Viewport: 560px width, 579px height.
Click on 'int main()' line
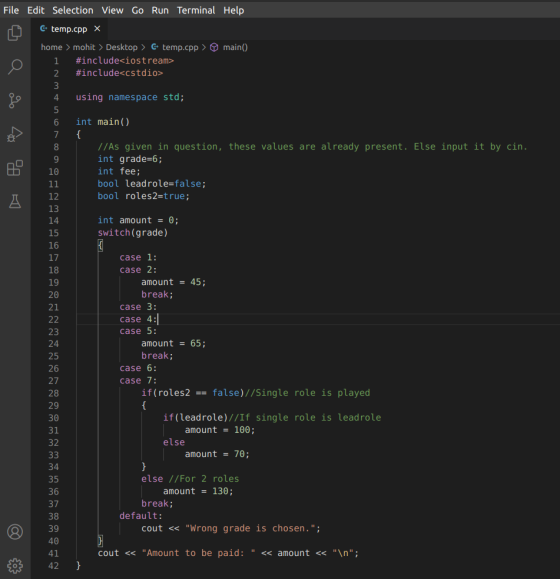tap(103, 122)
